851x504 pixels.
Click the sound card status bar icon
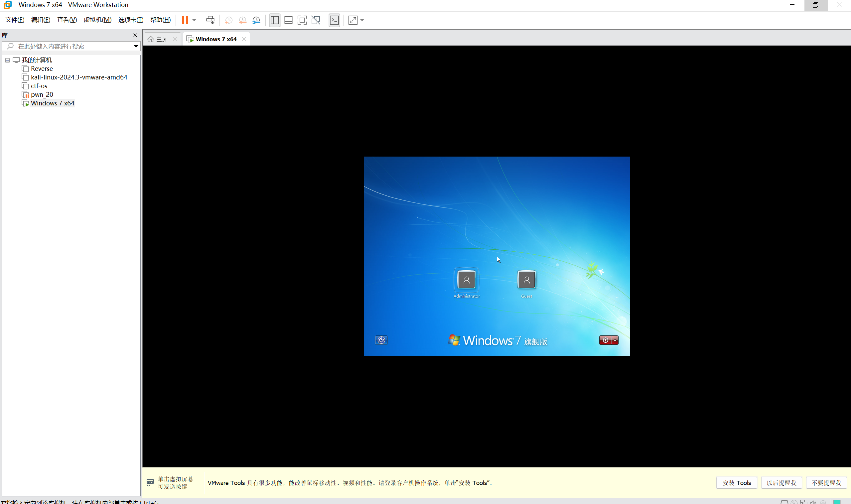(813, 502)
